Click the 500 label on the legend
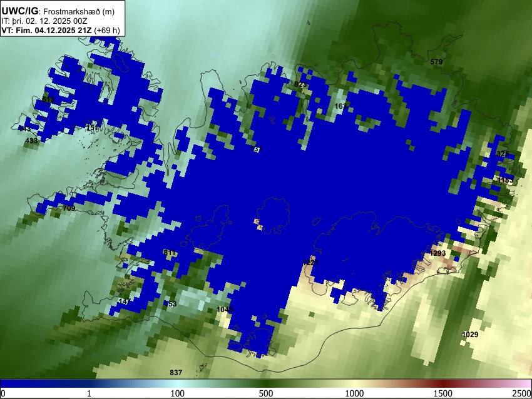Viewport: 532px width, 399px height. tap(265, 393)
